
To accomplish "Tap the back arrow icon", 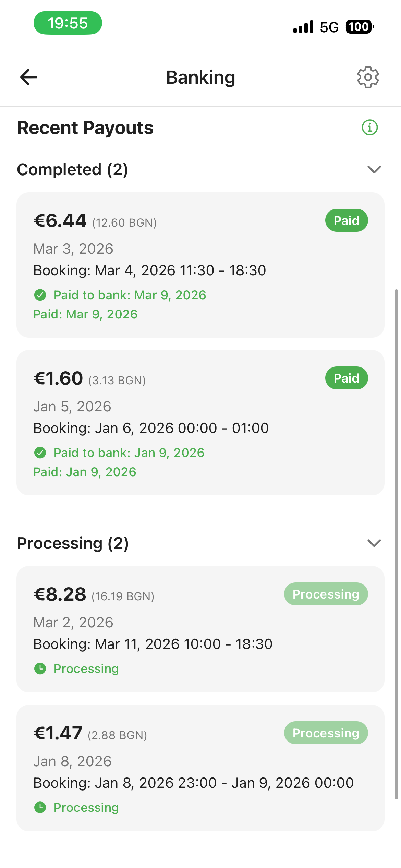I will point(29,77).
